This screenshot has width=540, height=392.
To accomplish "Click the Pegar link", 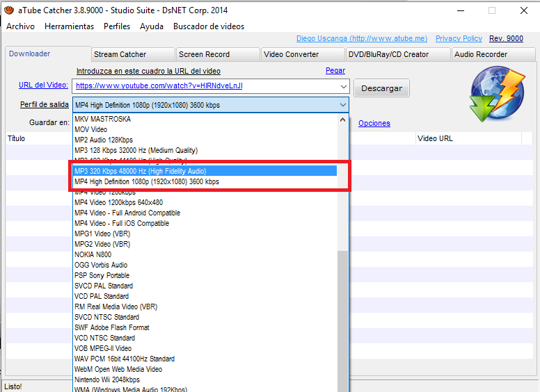I will [x=335, y=70].
